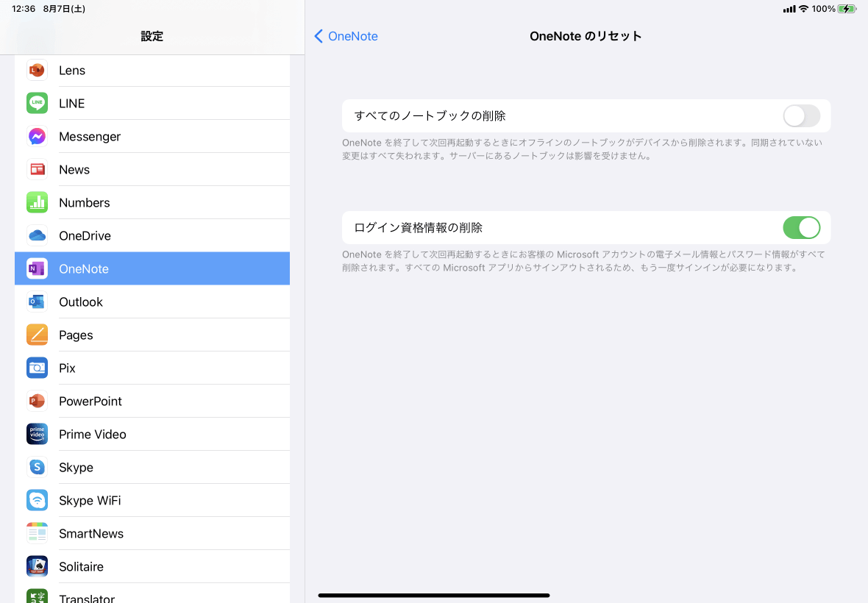The image size is (868, 603).
Task: Open Pages settings row
Action: click(x=152, y=335)
